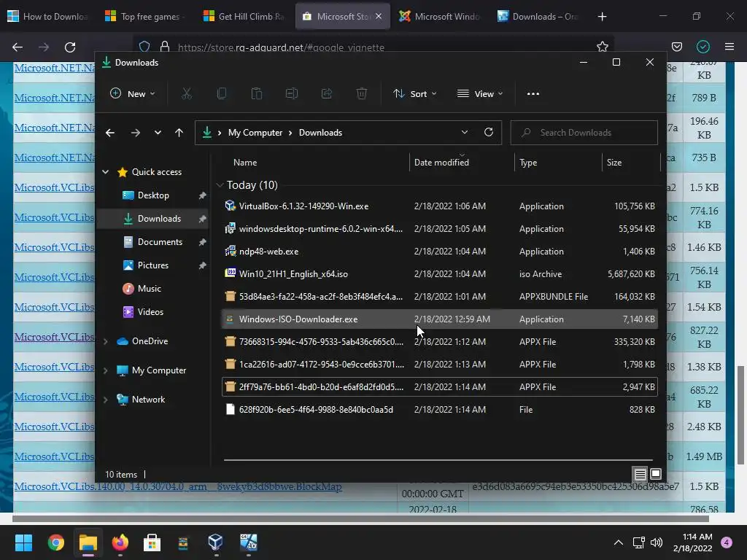
Task: Collapse the Today (10) group
Action: coord(220,184)
